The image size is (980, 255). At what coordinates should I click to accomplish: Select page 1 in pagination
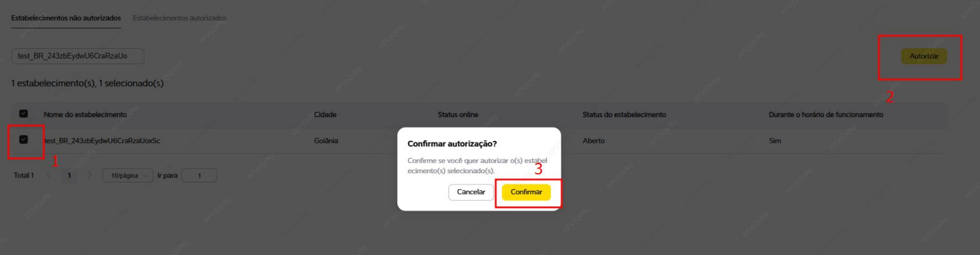tap(70, 176)
